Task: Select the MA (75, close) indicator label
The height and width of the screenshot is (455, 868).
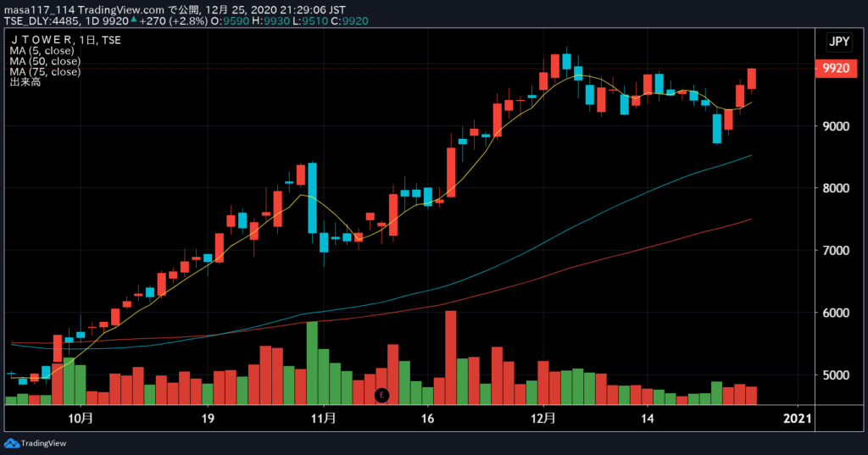Action: [x=45, y=72]
